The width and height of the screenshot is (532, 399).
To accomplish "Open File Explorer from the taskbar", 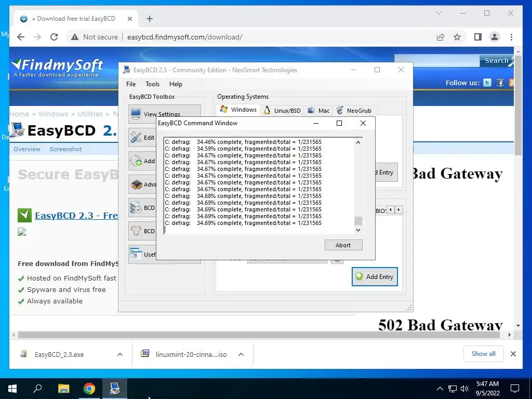I will click(63, 389).
